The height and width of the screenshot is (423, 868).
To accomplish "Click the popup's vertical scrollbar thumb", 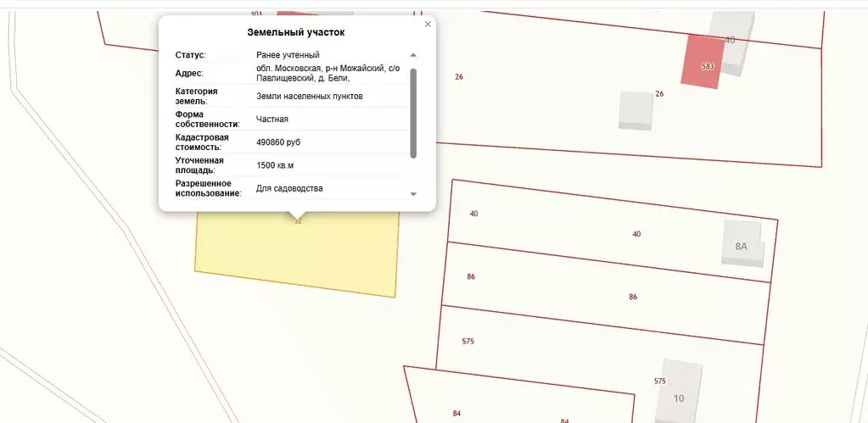I will click(x=413, y=113).
